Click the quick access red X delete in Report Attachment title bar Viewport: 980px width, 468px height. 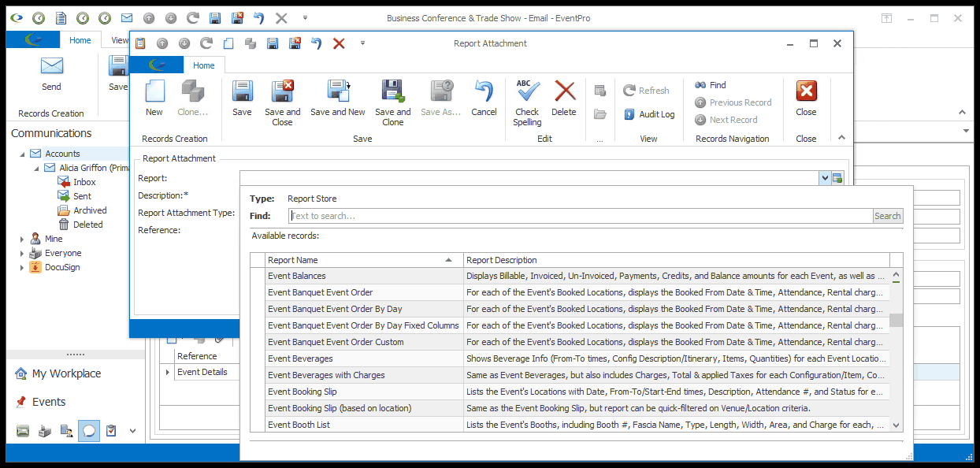tap(339, 43)
